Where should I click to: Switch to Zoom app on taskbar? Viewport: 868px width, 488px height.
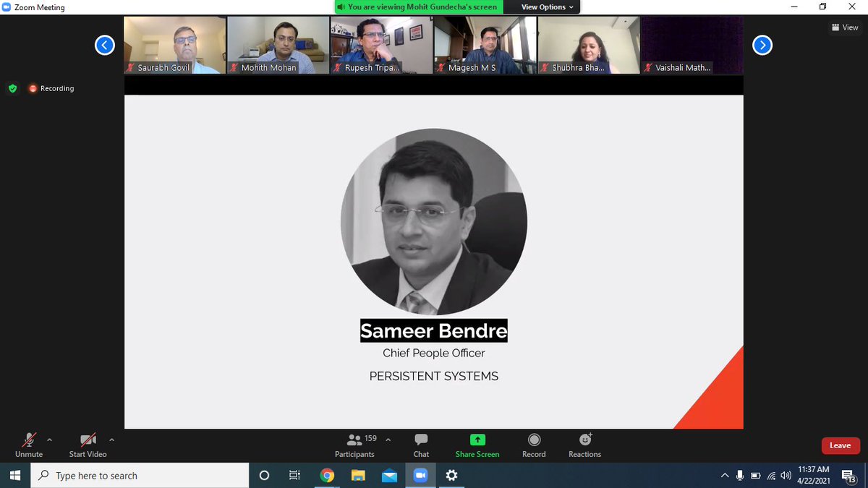click(420, 476)
